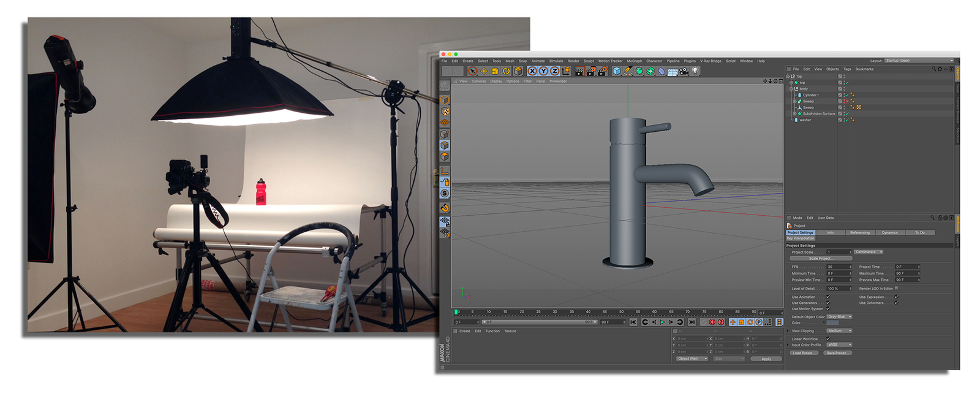Expand the Subdivision Surface object
The image size is (980, 396).
tap(794, 114)
